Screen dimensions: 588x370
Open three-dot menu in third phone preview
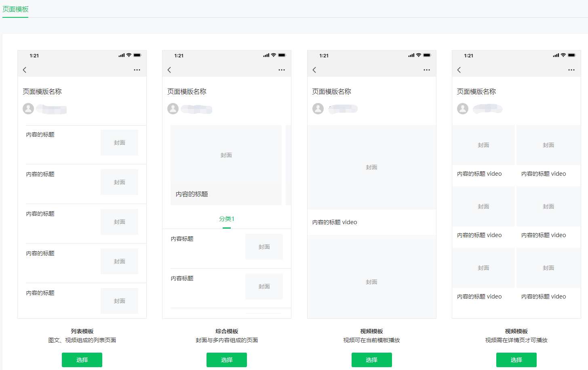tap(427, 70)
